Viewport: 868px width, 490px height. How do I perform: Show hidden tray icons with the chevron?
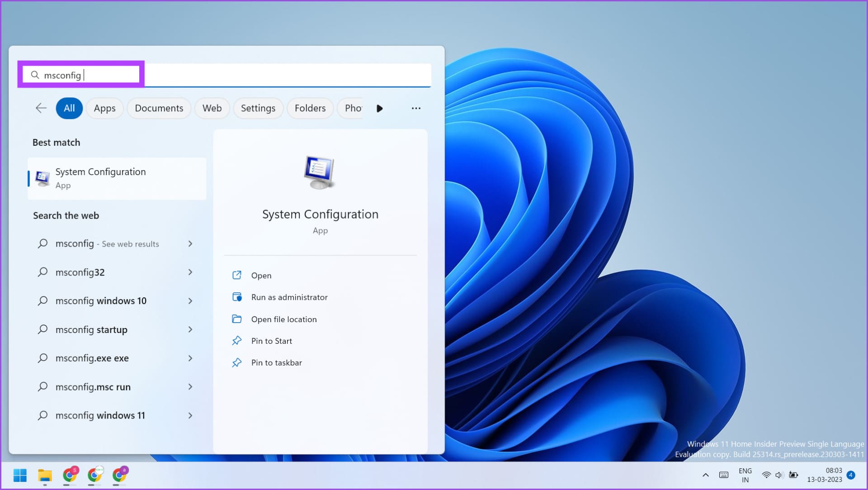pos(705,476)
